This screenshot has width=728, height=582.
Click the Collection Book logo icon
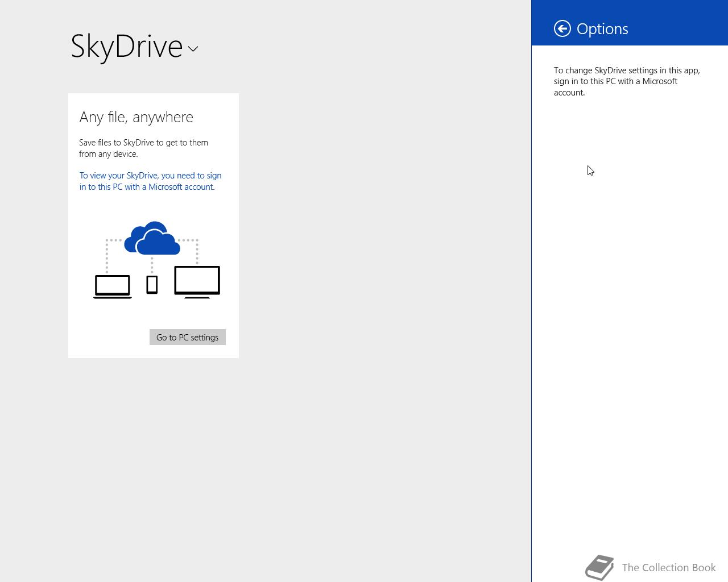[599, 567]
